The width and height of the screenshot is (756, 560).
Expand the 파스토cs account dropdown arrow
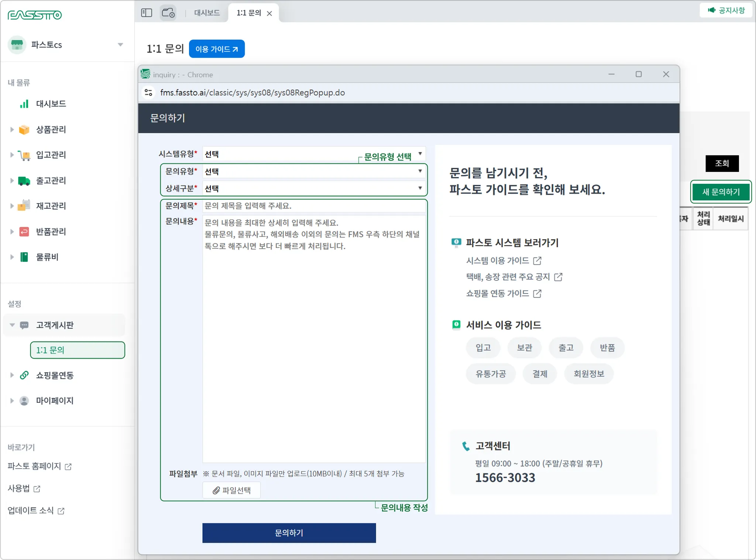coord(120,45)
